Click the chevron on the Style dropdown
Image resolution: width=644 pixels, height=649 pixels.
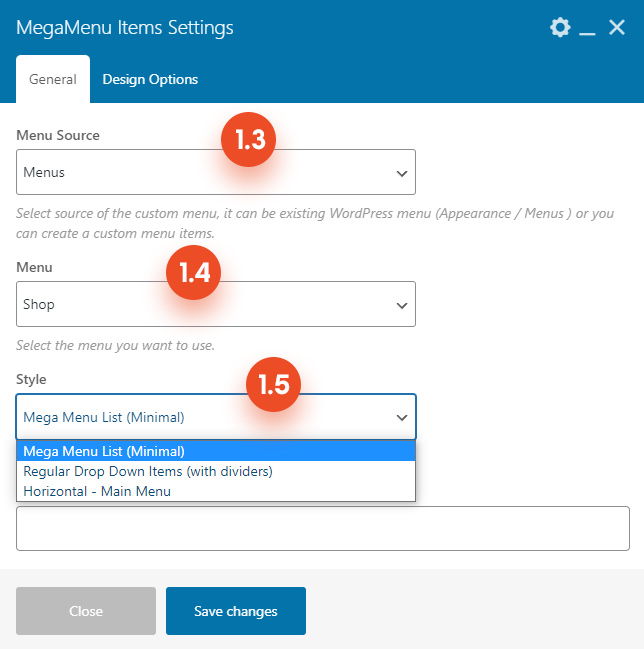point(402,418)
